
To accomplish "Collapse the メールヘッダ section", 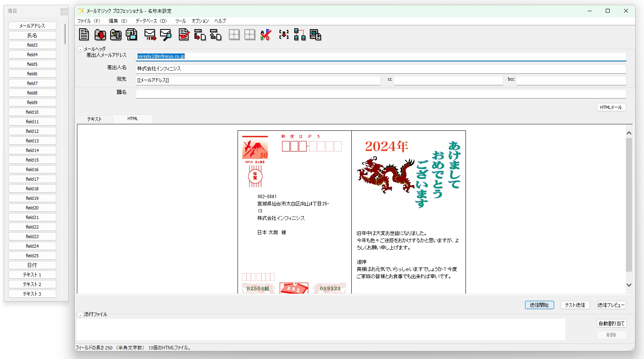I will [x=80, y=49].
